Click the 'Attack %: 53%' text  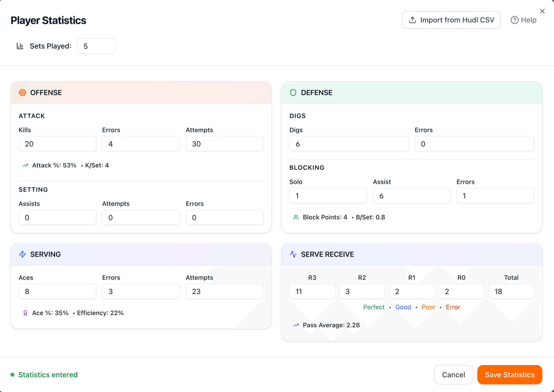[x=54, y=165]
